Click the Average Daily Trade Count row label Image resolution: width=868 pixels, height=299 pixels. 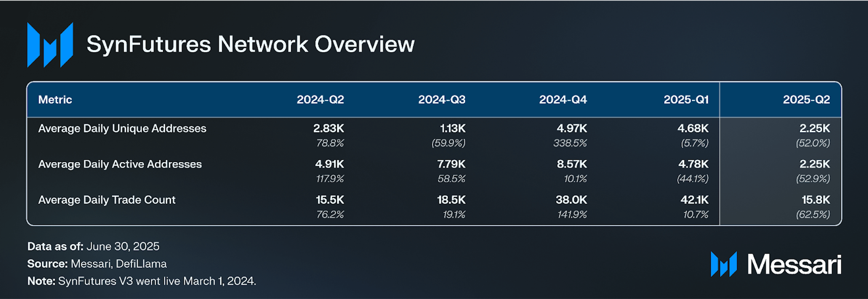(107, 200)
